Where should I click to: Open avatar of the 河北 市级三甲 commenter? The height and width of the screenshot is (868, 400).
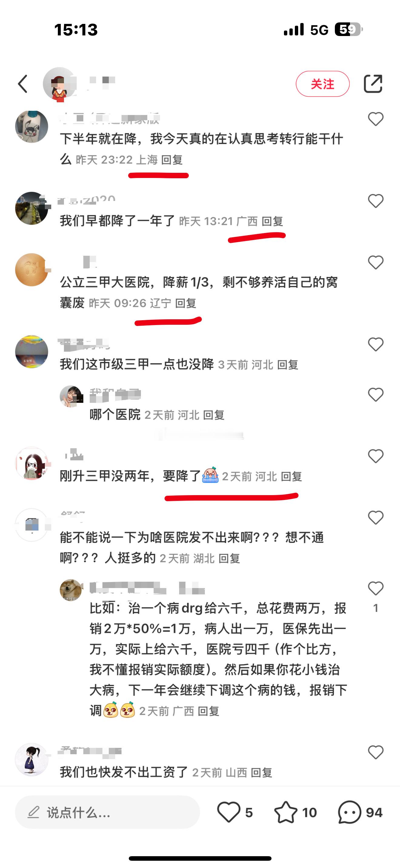[x=32, y=352]
